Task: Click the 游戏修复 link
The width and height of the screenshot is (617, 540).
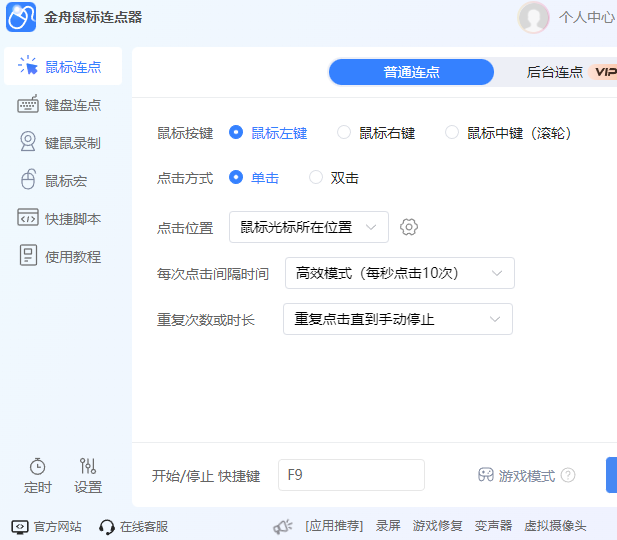Action: click(x=438, y=526)
